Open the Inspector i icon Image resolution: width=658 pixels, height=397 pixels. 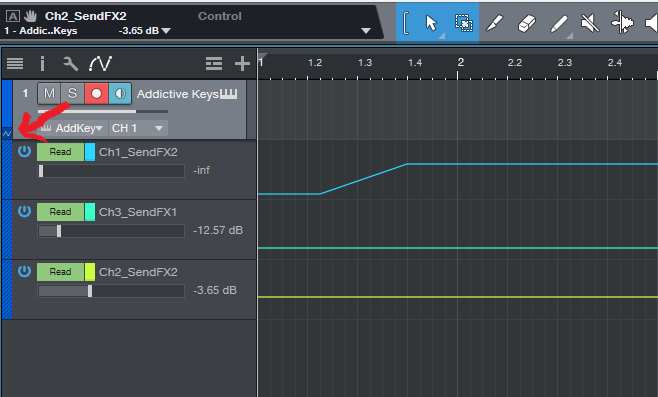click(x=42, y=64)
